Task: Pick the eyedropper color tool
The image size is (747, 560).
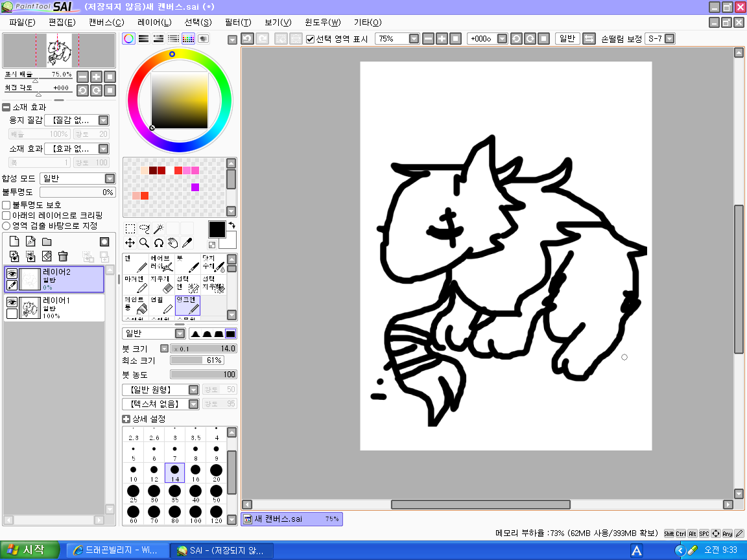Action: [x=187, y=243]
